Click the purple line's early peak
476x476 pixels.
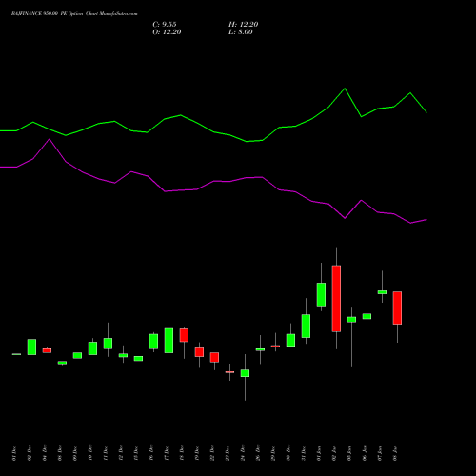pos(50,139)
